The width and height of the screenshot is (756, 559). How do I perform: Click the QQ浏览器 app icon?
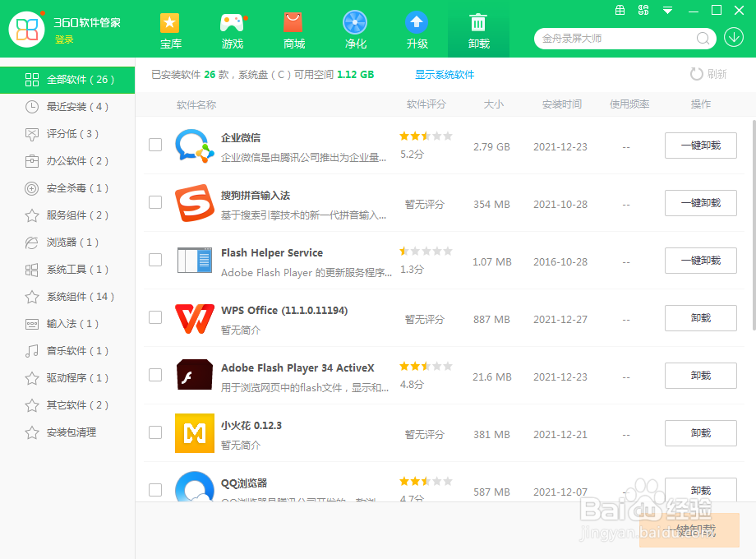tap(194, 486)
